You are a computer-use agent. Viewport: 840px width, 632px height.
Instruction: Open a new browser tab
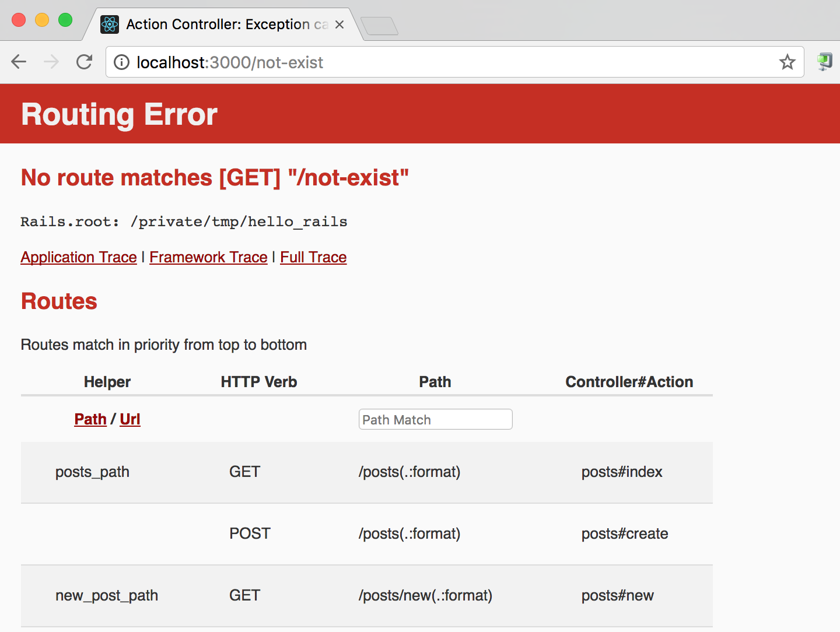(379, 26)
